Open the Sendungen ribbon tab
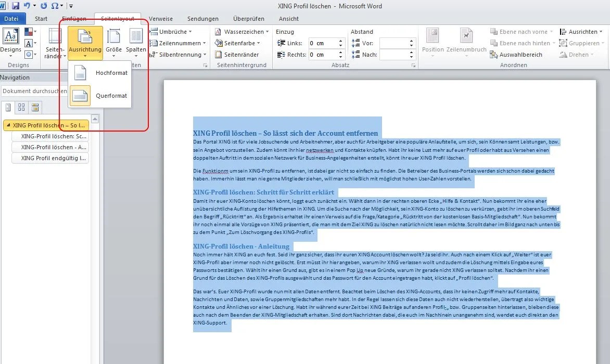Viewport: 610px width, 364px height. 202,19
